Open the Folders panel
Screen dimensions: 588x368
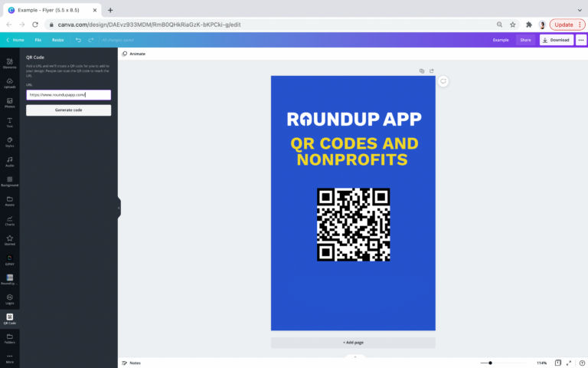click(10, 338)
